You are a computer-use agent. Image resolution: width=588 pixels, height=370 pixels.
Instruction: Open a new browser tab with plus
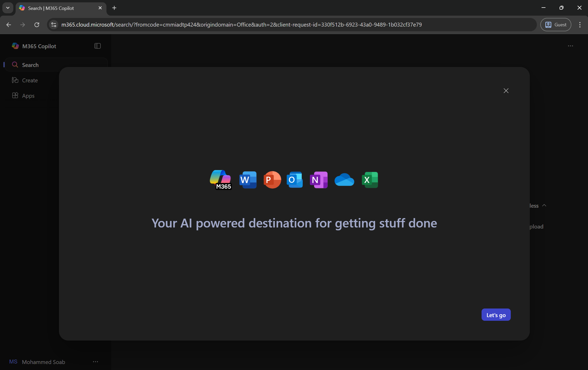114,8
